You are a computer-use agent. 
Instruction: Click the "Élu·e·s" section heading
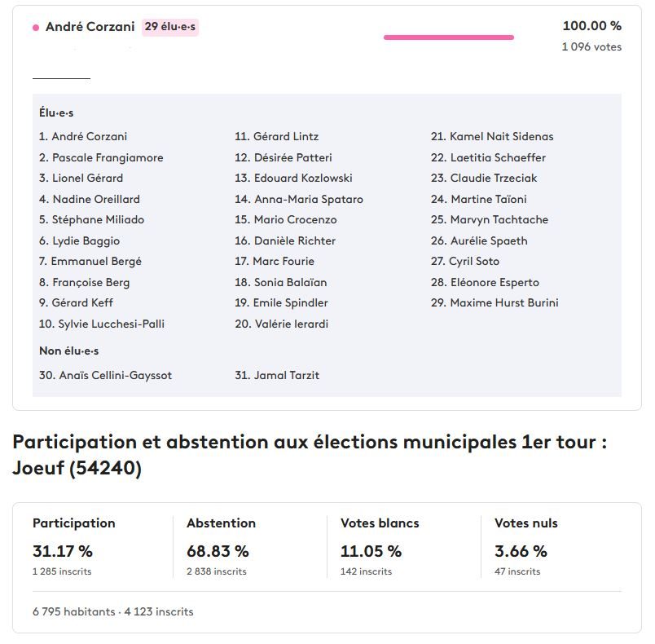click(56, 113)
